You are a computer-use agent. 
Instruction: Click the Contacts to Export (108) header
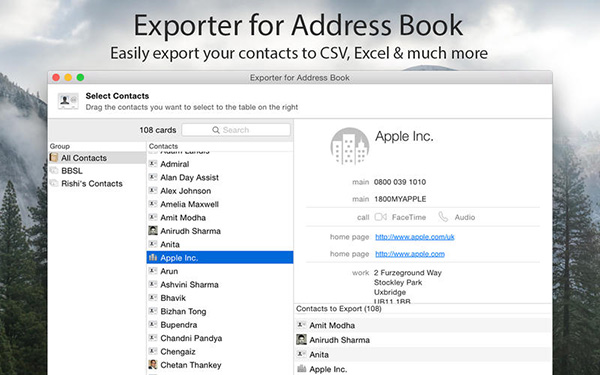(x=339, y=309)
